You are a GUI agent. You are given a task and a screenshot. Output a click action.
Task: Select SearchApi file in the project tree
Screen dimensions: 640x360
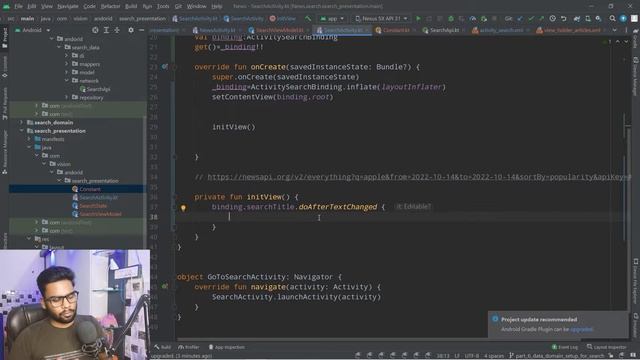[x=95, y=89]
